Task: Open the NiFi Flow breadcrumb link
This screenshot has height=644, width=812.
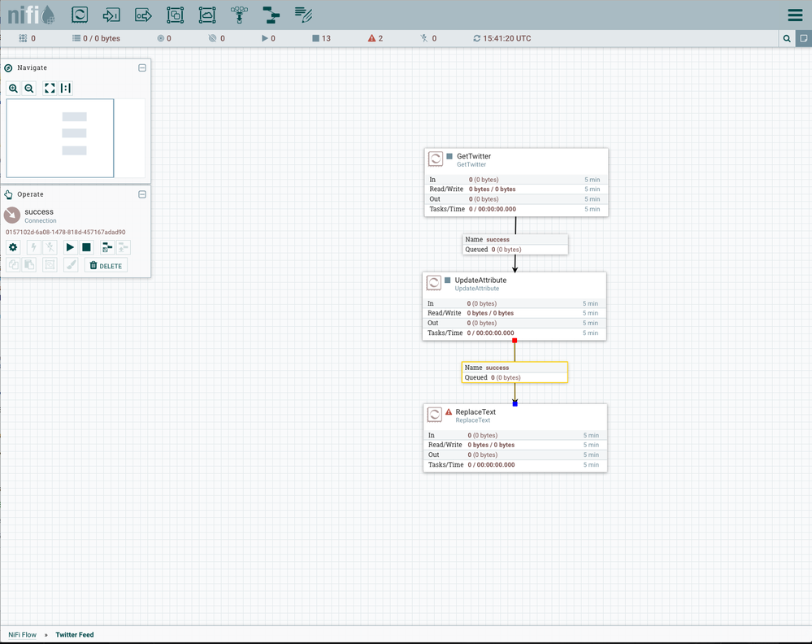Action: 22,634
